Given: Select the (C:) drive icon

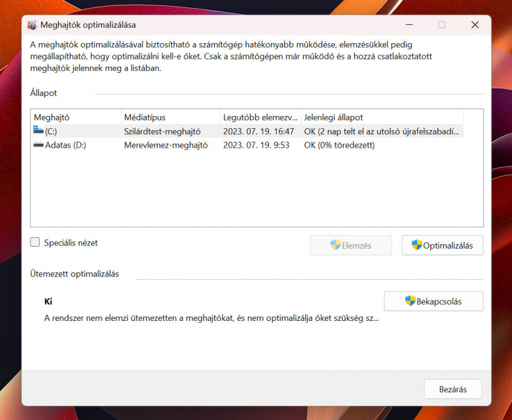Looking at the screenshot, I should click(38, 131).
